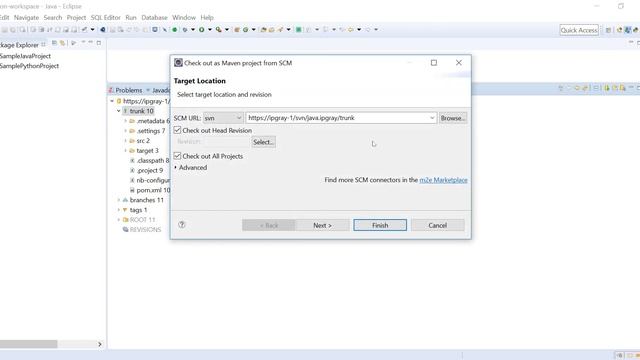The image size is (640, 360).
Task: Open the Search menu
Action: coord(53,18)
